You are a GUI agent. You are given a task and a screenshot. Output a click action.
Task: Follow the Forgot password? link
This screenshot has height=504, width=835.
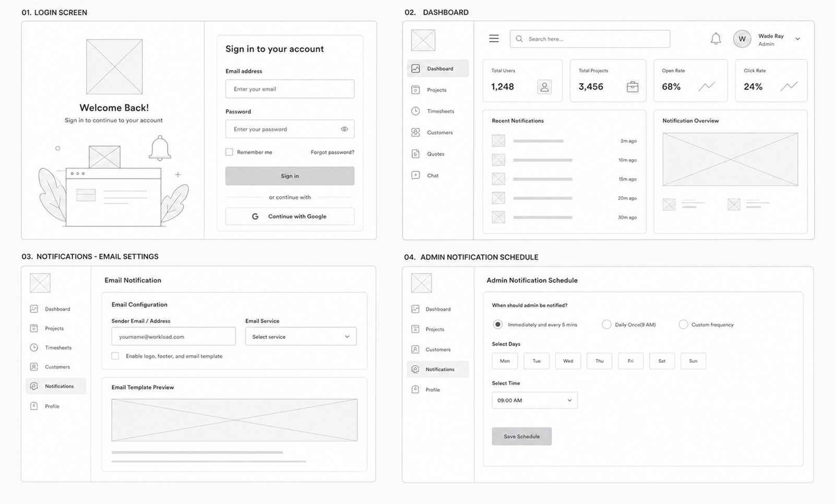[x=332, y=152]
